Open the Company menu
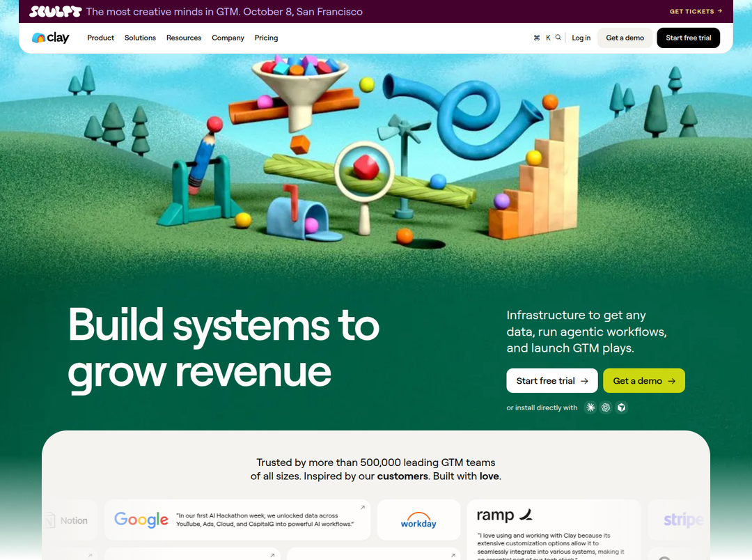The height and width of the screenshot is (560, 752). (x=228, y=38)
